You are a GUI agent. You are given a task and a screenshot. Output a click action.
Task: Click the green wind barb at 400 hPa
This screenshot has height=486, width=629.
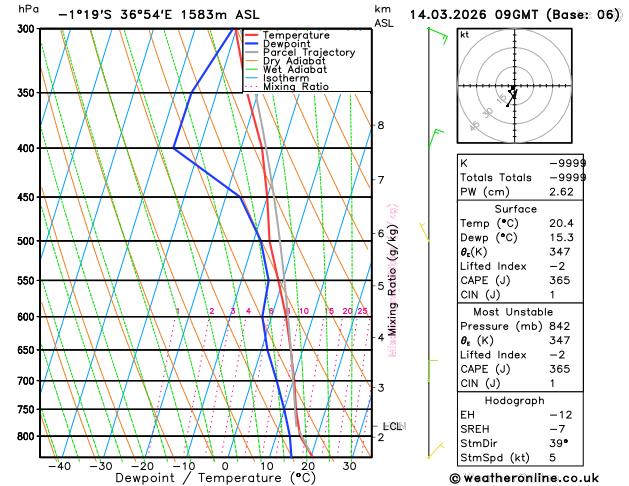tap(435, 139)
